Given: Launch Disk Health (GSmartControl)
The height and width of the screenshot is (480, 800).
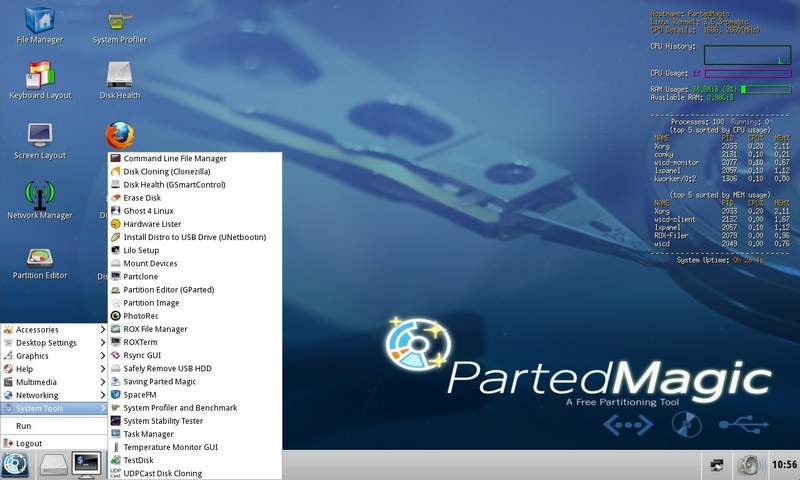Looking at the screenshot, I should (195, 185).
